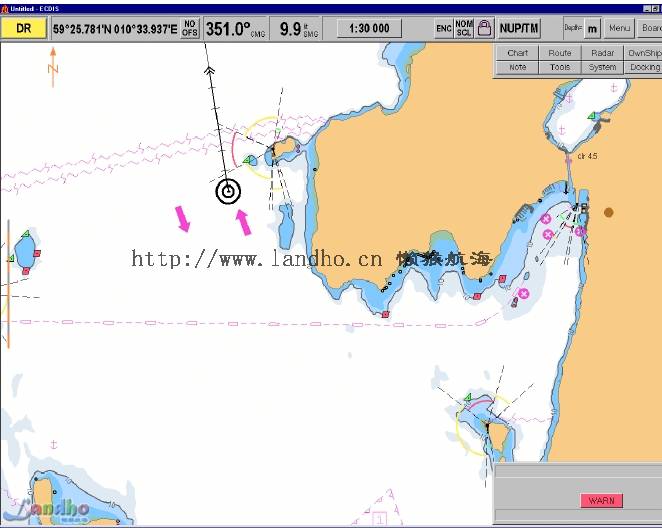Screen dimensions: 662x528
Task: Click the orange north arrow indicator
Action: click(x=53, y=67)
